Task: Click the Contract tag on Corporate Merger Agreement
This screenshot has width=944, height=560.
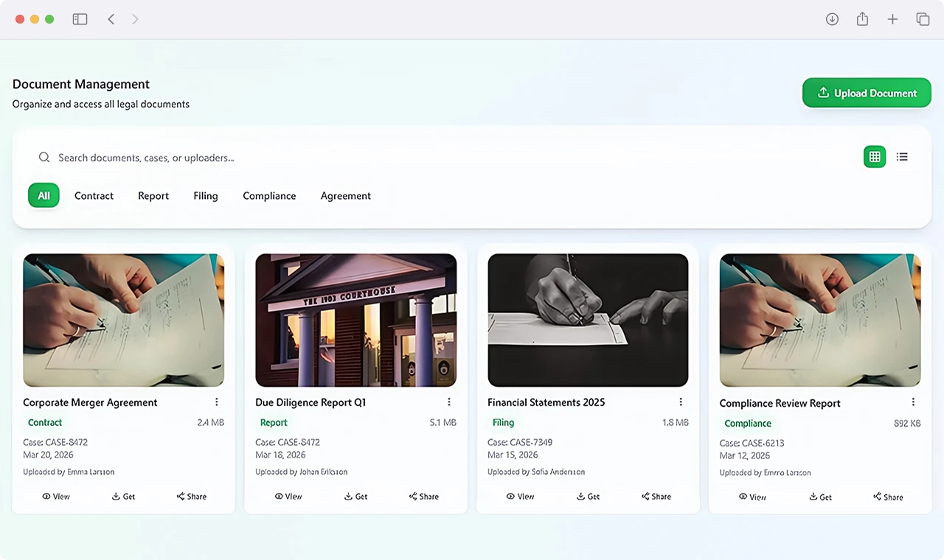Action: pyautogui.click(x=45, y=423)
